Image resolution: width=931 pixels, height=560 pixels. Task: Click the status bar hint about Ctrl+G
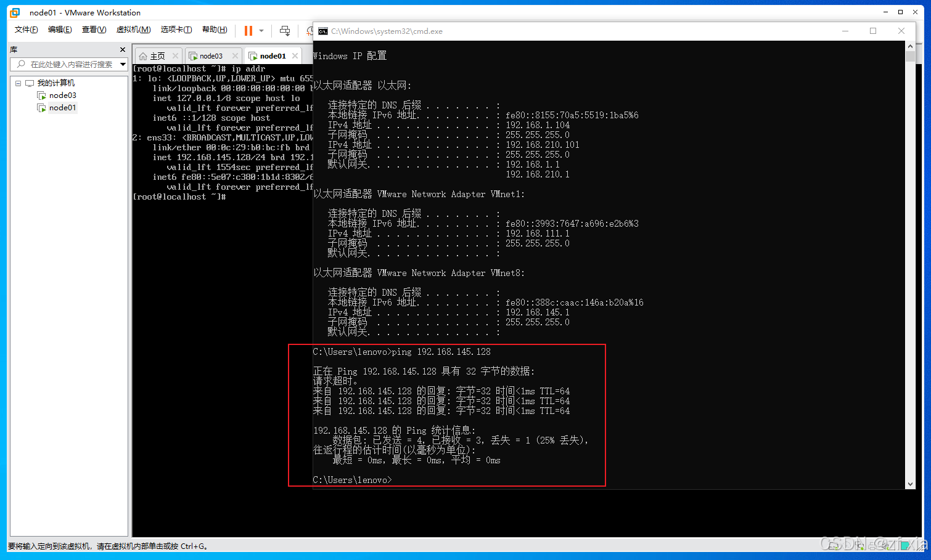tap(109, 546)
